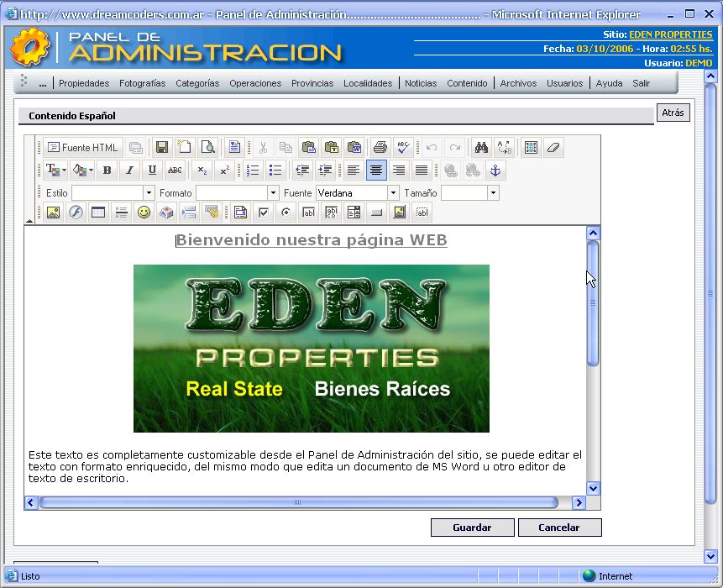Insert smiley icon
Image resolution: width=723 pixels, height=588 pixels.
[x=144, y=213]
